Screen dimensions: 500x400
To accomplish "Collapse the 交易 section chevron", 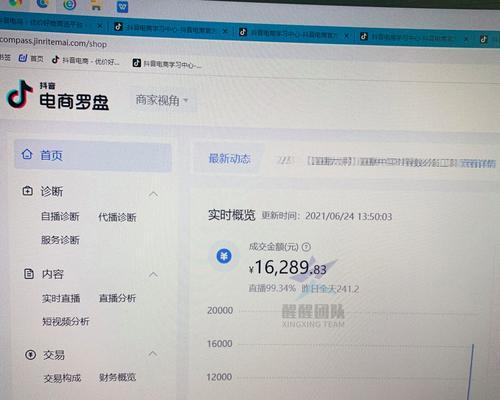I will point(153,353).
